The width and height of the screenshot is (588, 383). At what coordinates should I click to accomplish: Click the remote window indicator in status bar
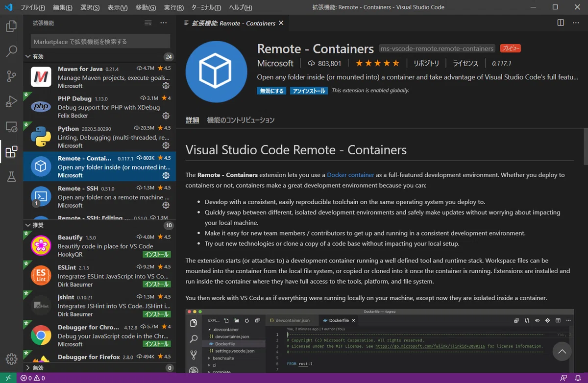(x=8, y=378)
